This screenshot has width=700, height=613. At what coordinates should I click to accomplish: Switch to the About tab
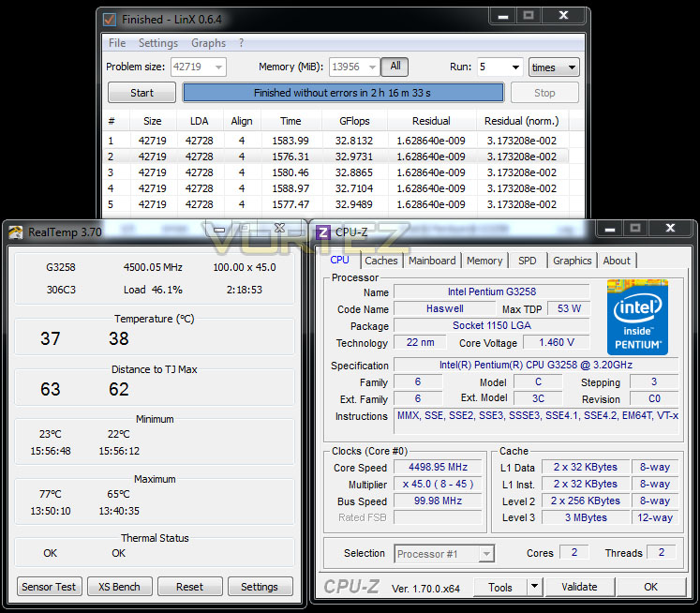click(617, 261)
